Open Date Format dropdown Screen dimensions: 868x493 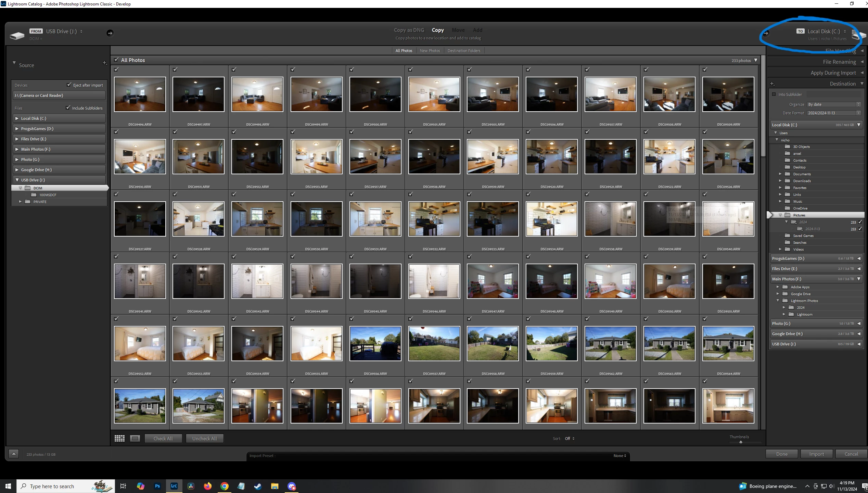[833, 113]
